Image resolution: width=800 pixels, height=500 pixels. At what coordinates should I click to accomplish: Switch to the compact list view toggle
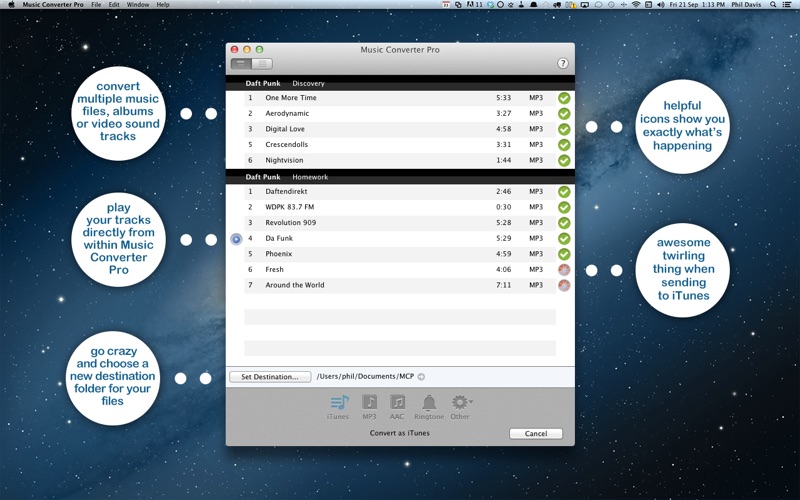click(x=241, y=63)
